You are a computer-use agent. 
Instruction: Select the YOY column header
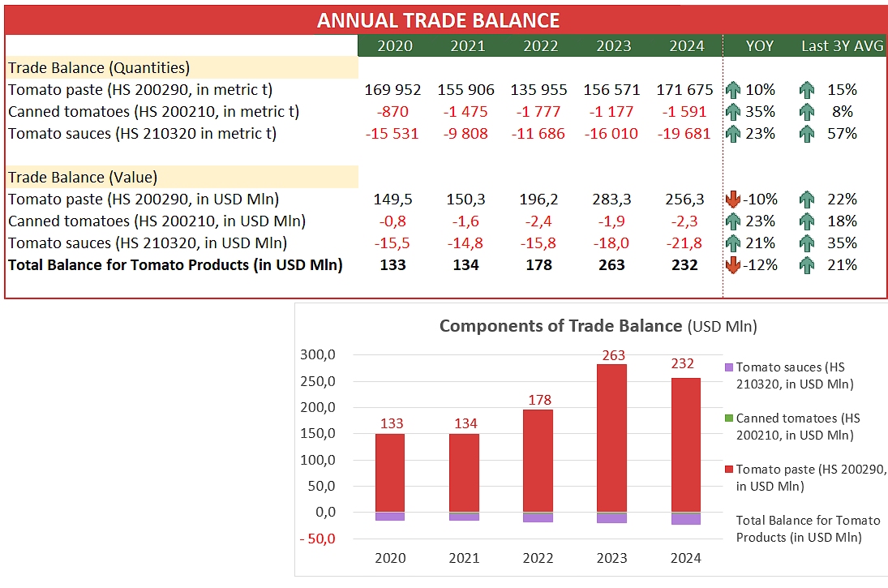click(x=760, y=46)
